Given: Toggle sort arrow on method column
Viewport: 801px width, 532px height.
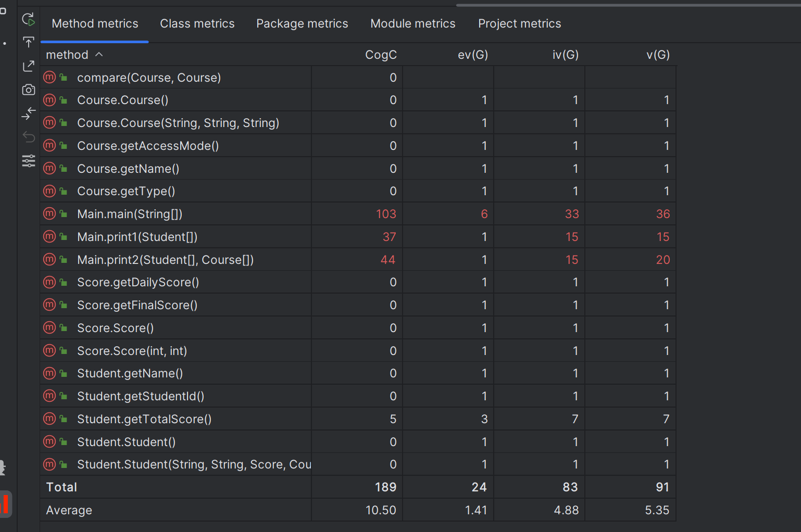Looking at the screenshot, I should point(99,55).
